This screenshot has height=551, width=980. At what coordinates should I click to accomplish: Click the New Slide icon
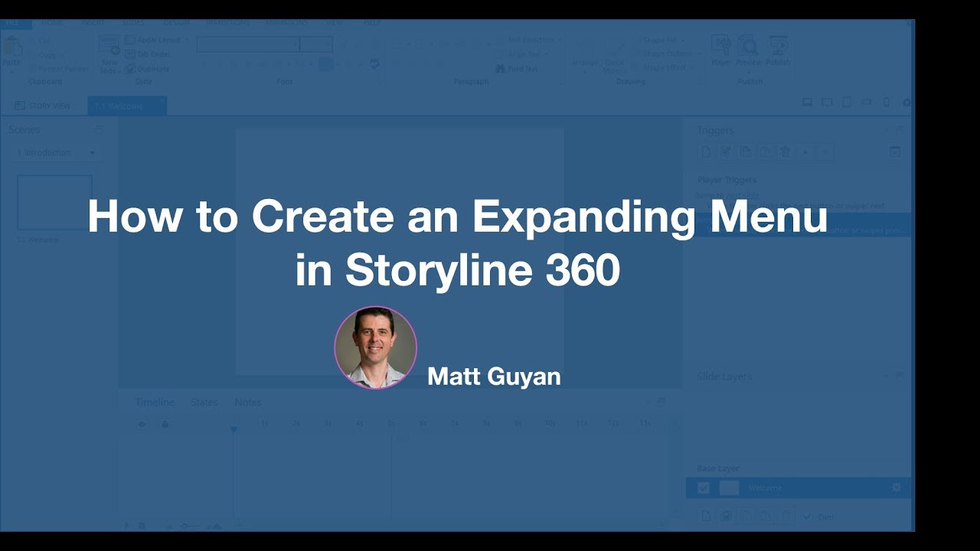point(109,45)
